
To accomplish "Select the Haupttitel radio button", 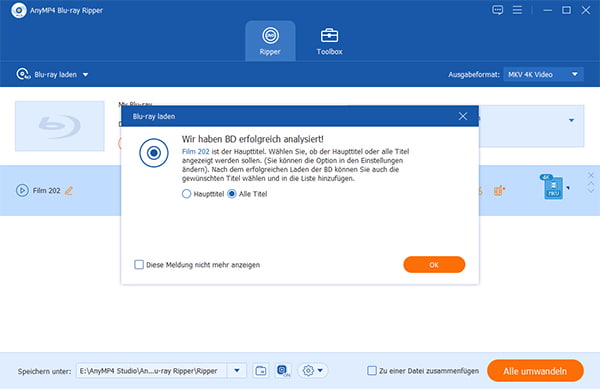I will click(186, 194).
